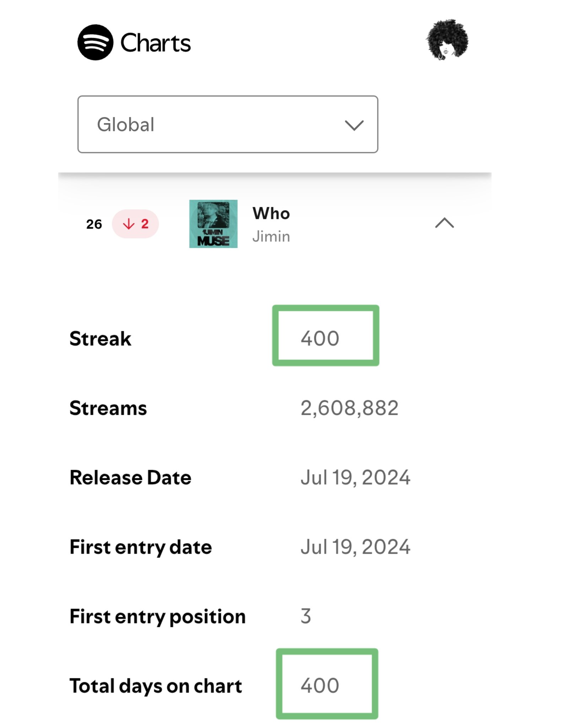
Task: Click the red down arrow position change badge
Action: pos(135,224)
